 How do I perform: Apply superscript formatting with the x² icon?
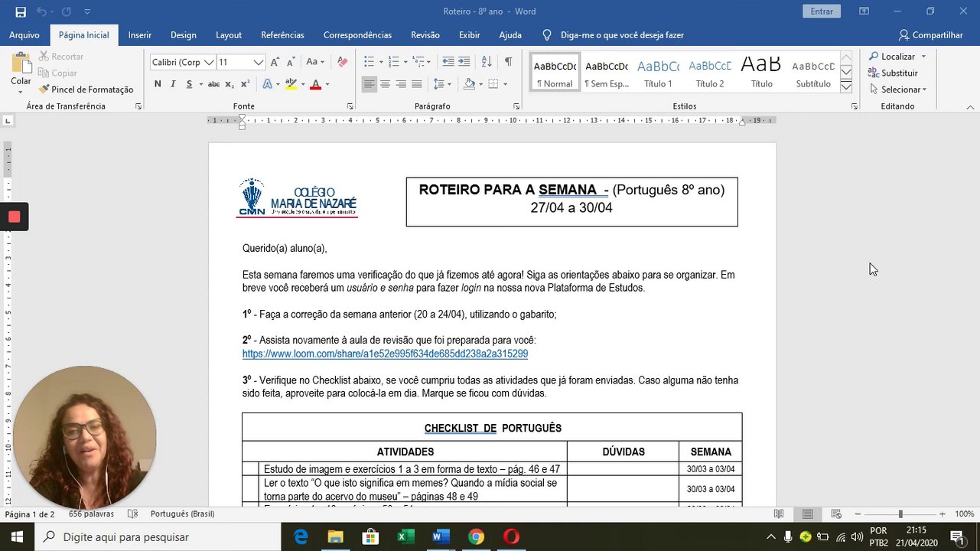[x=246, y=84]
